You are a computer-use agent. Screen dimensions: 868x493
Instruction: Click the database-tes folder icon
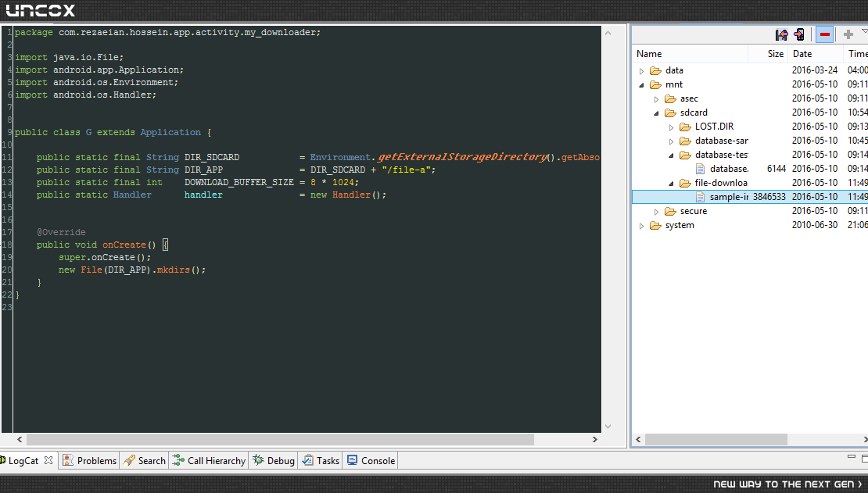[685, 155]
